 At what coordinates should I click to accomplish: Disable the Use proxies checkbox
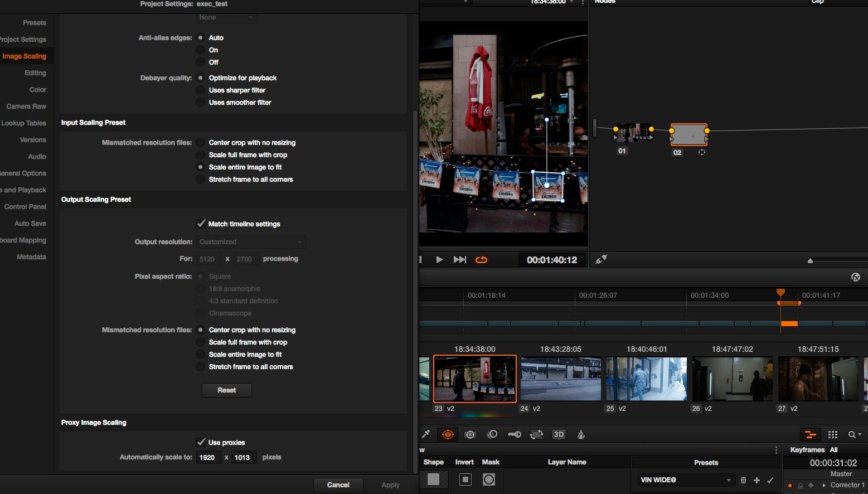[x=201, y=442]
